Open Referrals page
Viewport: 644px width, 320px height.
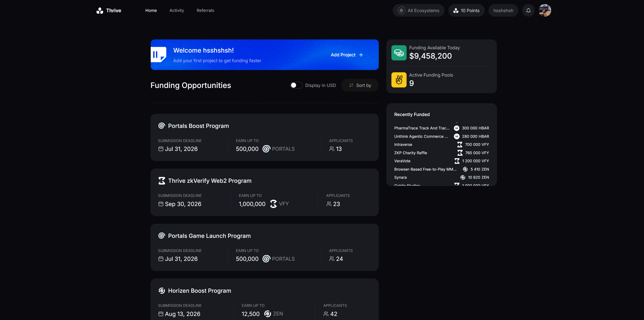(205, 10)
